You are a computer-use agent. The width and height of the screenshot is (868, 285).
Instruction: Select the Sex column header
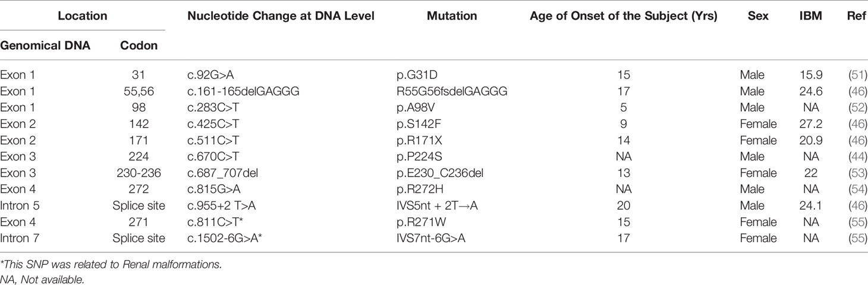point(757,17)
